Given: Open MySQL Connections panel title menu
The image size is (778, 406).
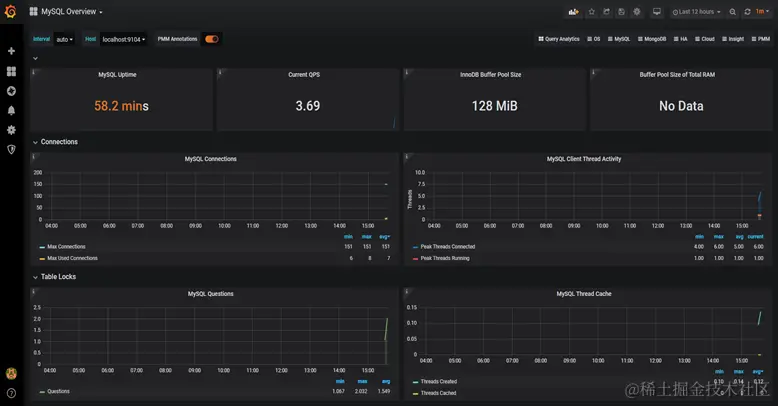Looking at the screenshot, I should tap(210, 159).
